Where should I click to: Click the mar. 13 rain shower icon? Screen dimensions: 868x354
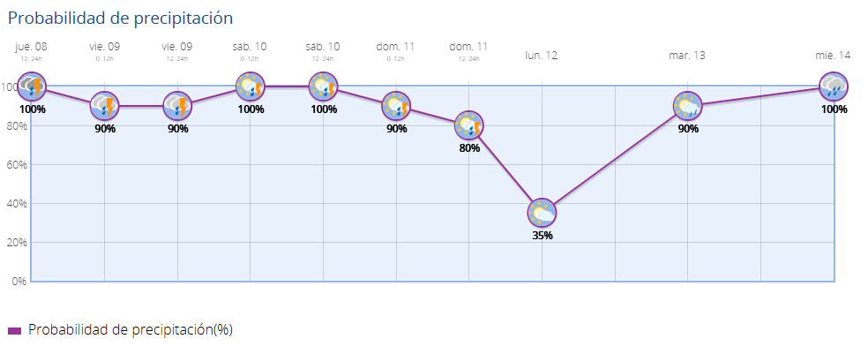[688, 105]
